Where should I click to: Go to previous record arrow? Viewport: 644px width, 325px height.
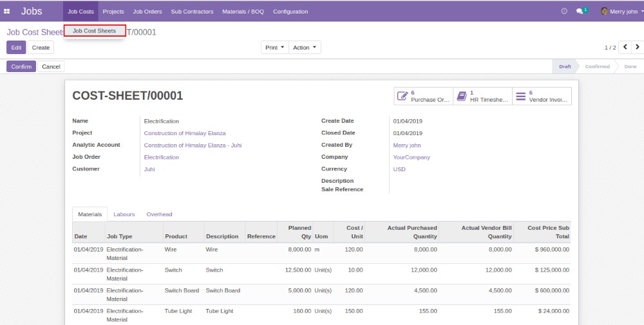tap(625, 48)
